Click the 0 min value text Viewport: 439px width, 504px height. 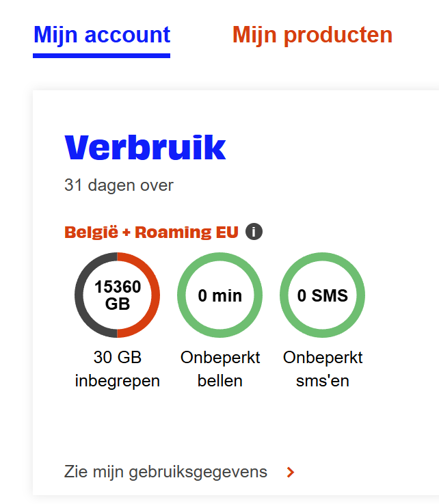220,295
